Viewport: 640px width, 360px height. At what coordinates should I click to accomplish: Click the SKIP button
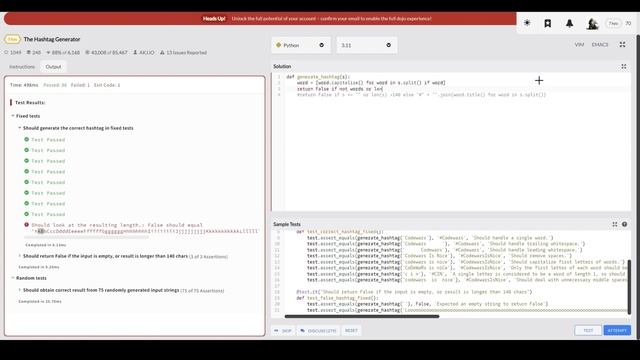coord(282,331)
